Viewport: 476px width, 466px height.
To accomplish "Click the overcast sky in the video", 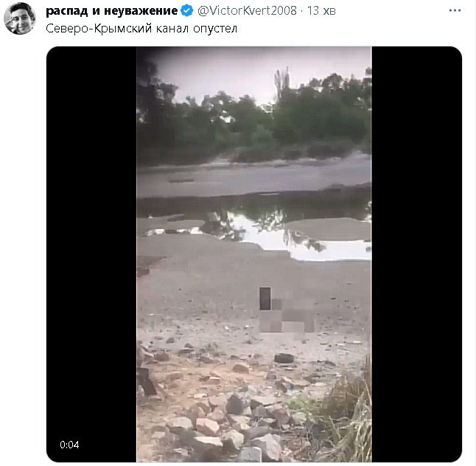I will pos(221,70).
